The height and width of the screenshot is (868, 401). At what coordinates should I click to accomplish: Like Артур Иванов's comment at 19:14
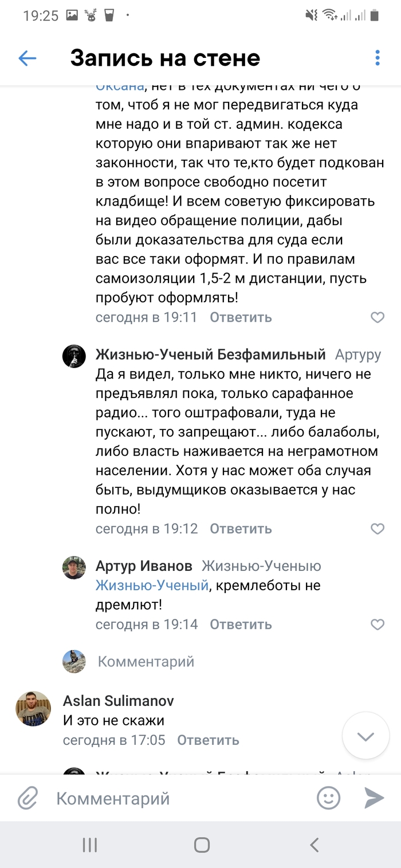point(378,625)
